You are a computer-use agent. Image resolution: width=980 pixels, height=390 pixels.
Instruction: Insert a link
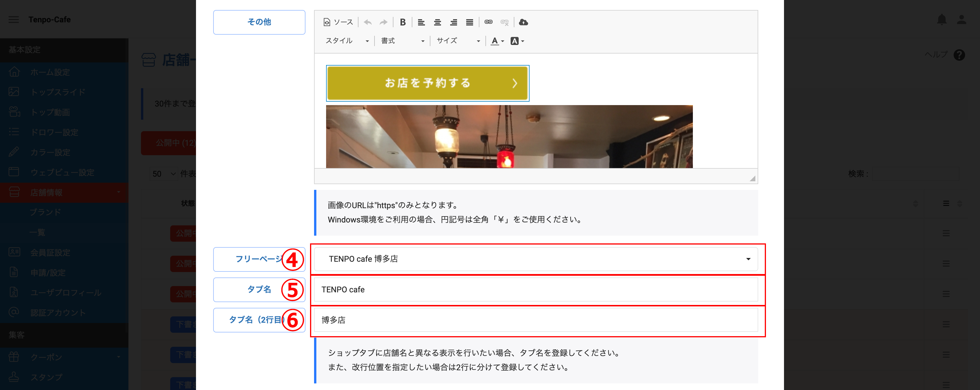[x=489, y=22]
